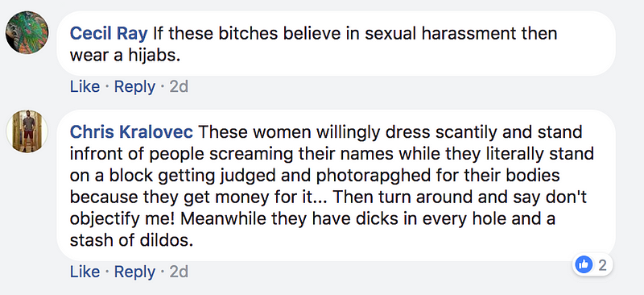Visit Cecil Ray's profile via name link
The image size is (644, 295).
[109, 34]
